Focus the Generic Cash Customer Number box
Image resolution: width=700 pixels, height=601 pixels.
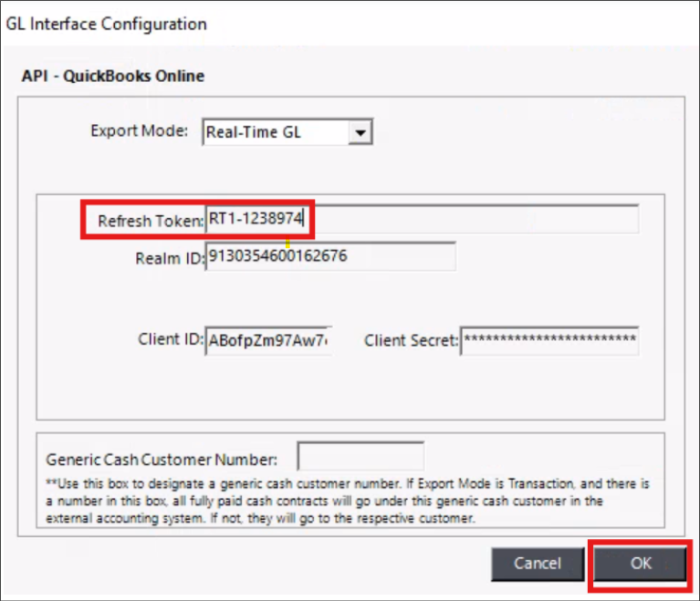point(360,458)
